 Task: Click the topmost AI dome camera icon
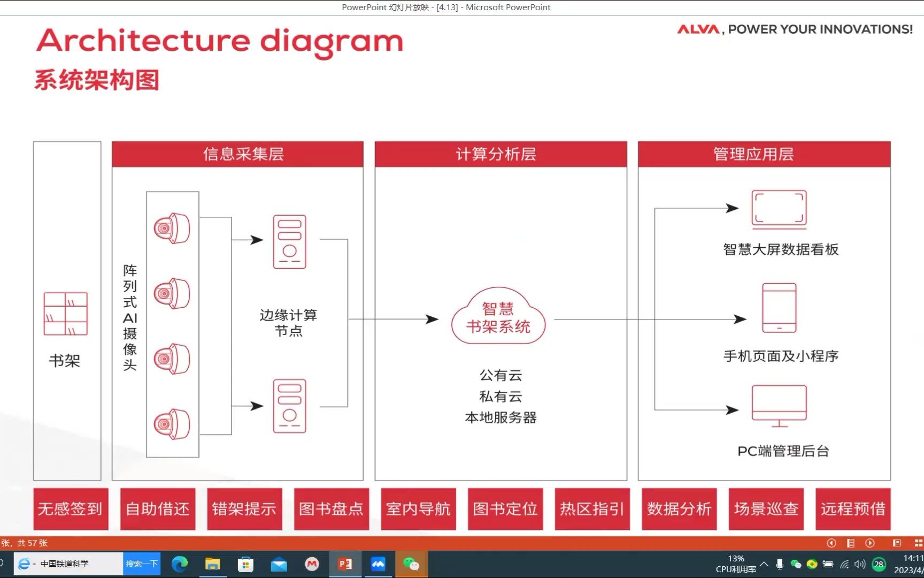pyautogui.click(x=172, y=229)
